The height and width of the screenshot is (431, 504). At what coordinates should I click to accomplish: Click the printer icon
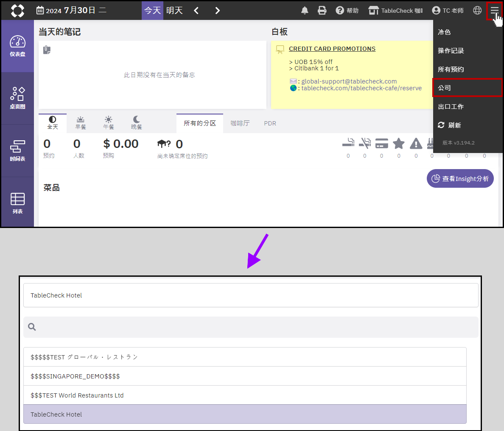(322, 11)
